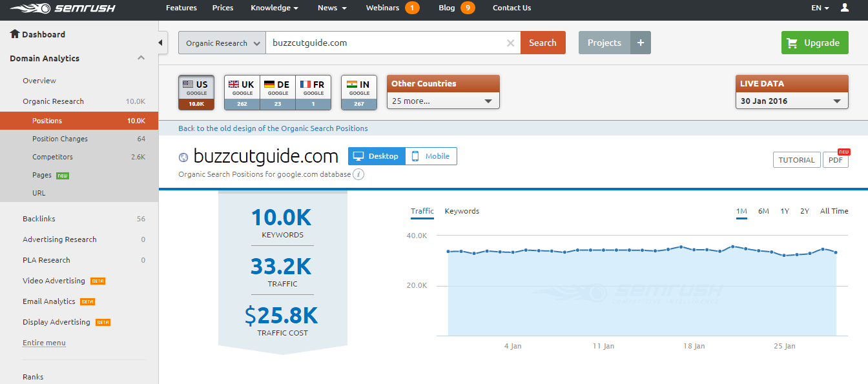
Task: Expand the Organic Research type dropdown
Action: click(222, 43)
